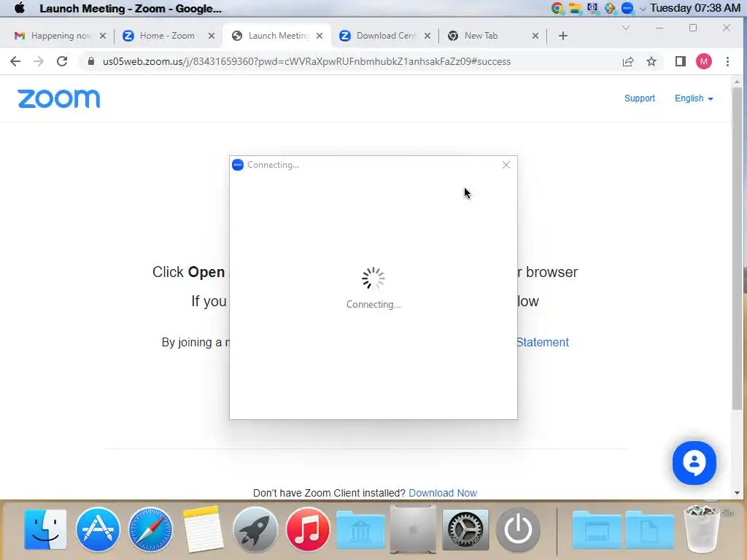Switch to the New Tab tab
This screenshot has height=560, width=747.
[x=493, y=36]
